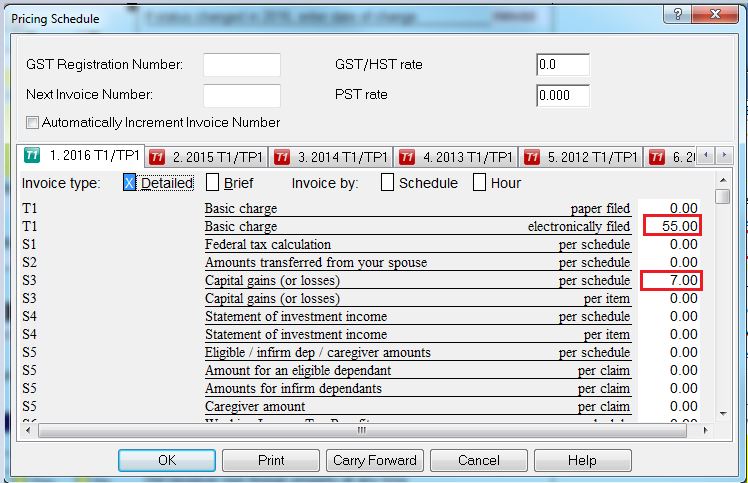Click the red T1 icon on the 2015 tab

[157, 157]
